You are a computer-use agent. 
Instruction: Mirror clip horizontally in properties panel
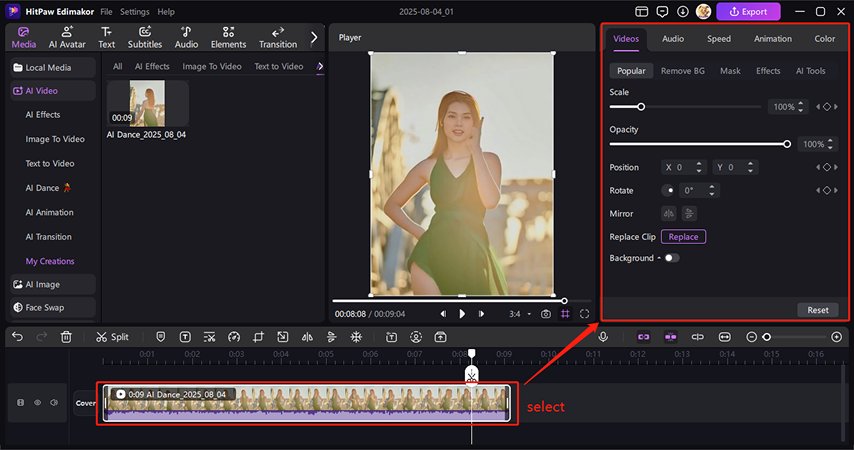coord(669,214)
